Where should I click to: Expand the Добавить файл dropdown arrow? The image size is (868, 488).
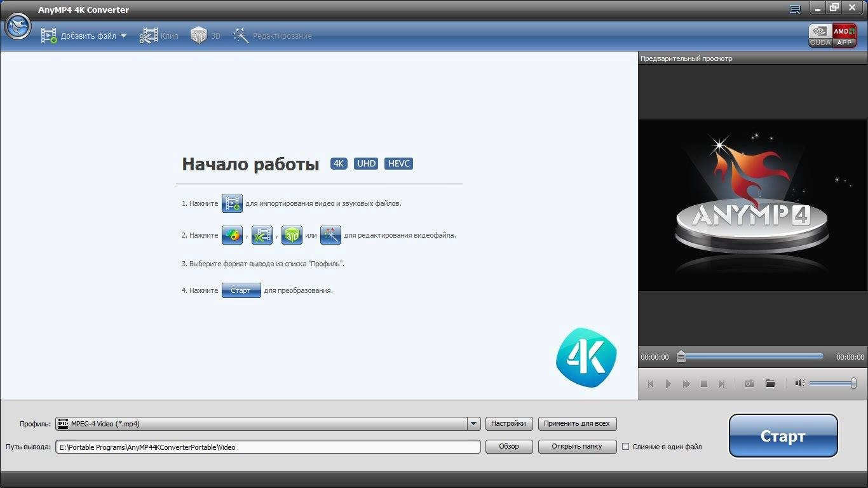[x=123, y=36]
